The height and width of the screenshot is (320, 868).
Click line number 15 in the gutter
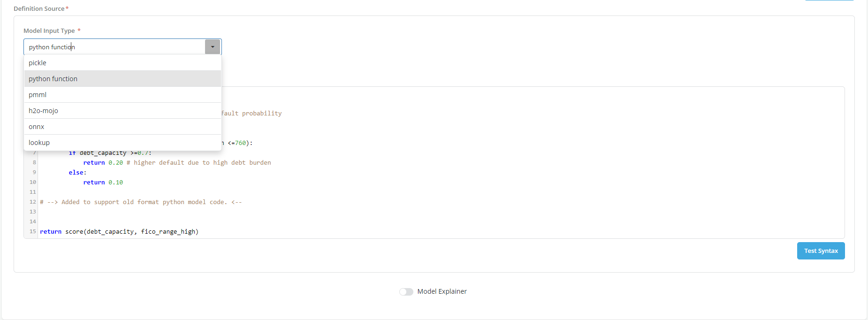[x=33, y=232]
